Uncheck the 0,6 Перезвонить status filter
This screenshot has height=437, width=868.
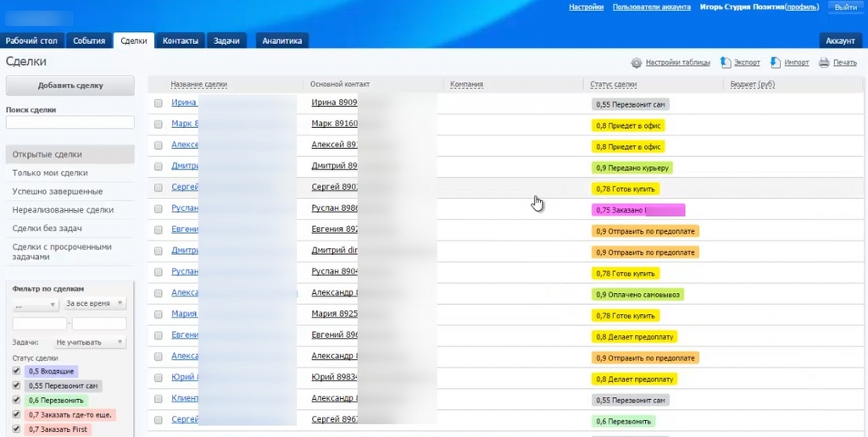pos(16,400)
